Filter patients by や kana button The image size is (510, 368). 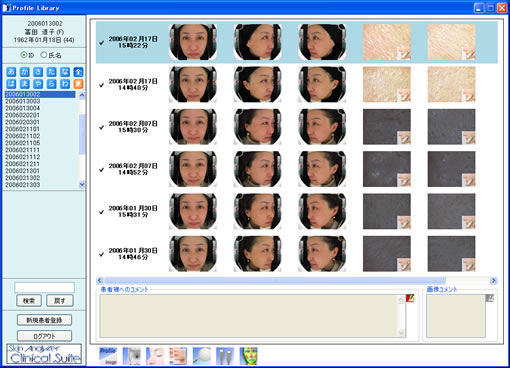(x=38, y=84)
